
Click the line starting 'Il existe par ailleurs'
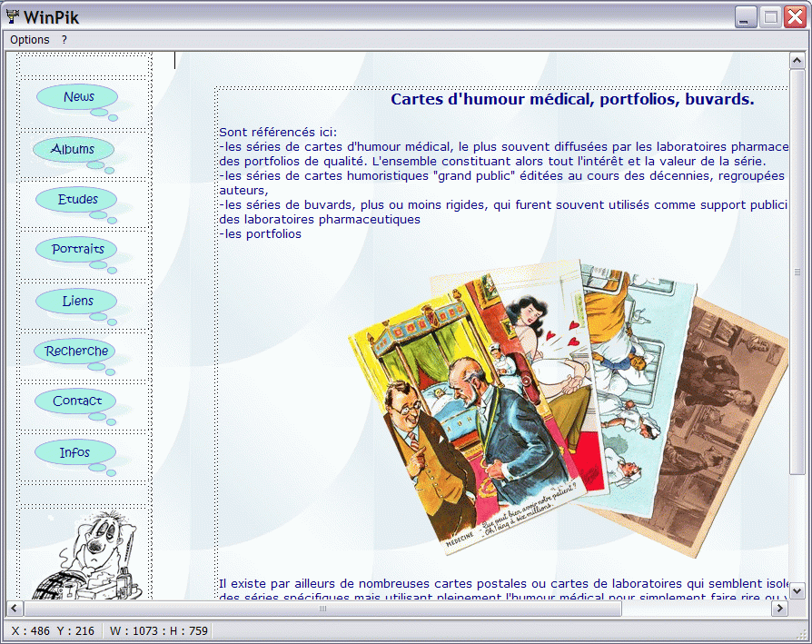coord(503,584)
